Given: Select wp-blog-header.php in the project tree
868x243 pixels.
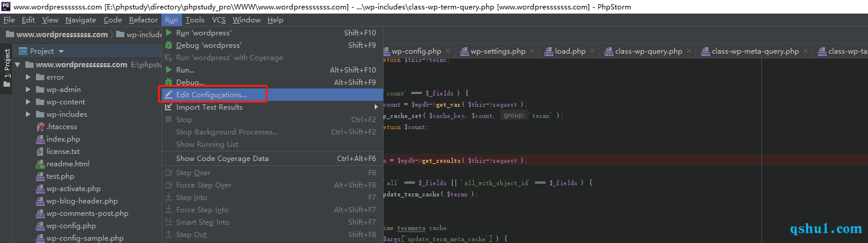Looking at the screenshot, I should [x=82, y=201].
